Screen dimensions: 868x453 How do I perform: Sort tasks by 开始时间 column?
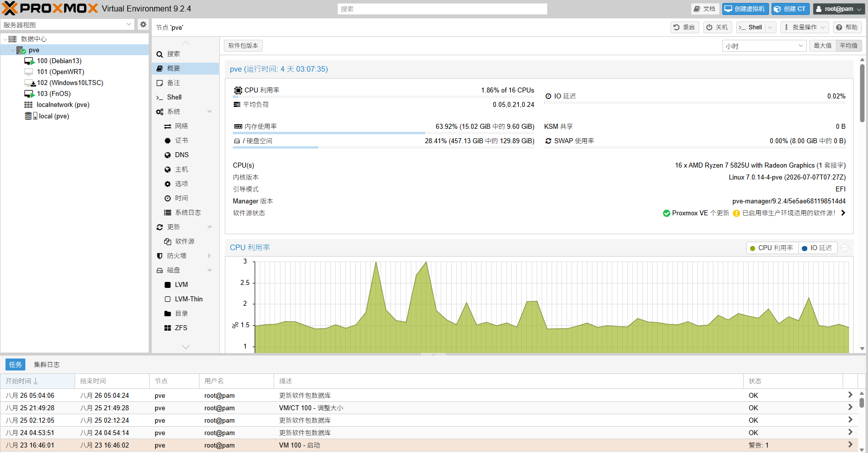(38, 381)
